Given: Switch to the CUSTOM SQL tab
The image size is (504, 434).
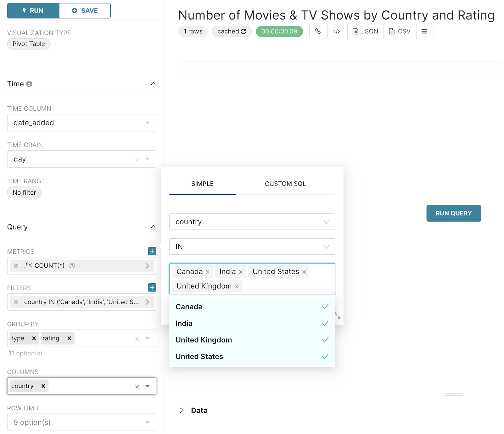Looking at the screenshot, I should [x=285, y=184].
